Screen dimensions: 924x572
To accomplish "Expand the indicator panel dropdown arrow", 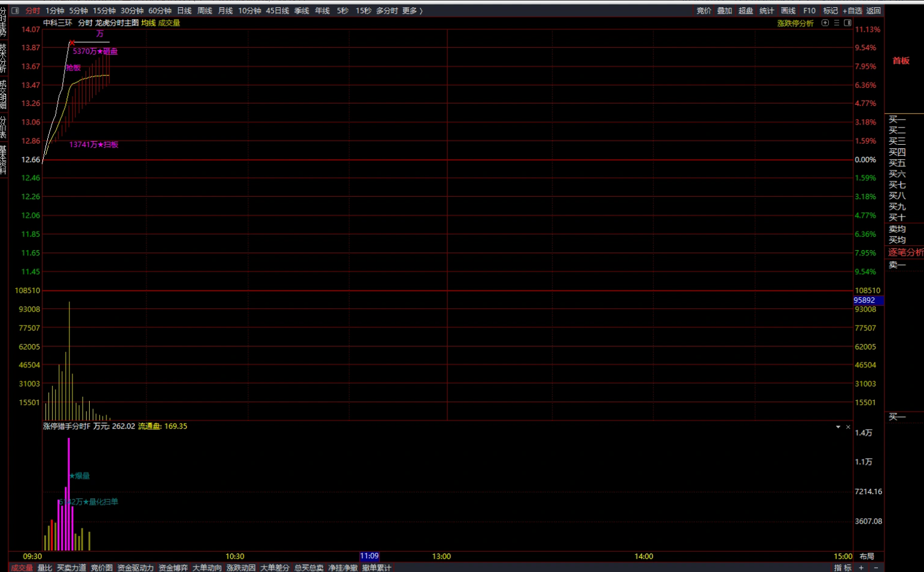I will coord(838,427).
